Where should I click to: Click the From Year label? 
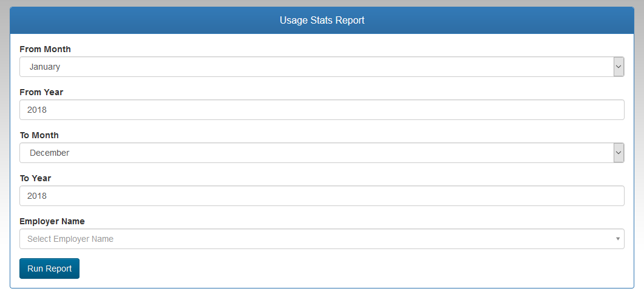(x=41, y=92)
